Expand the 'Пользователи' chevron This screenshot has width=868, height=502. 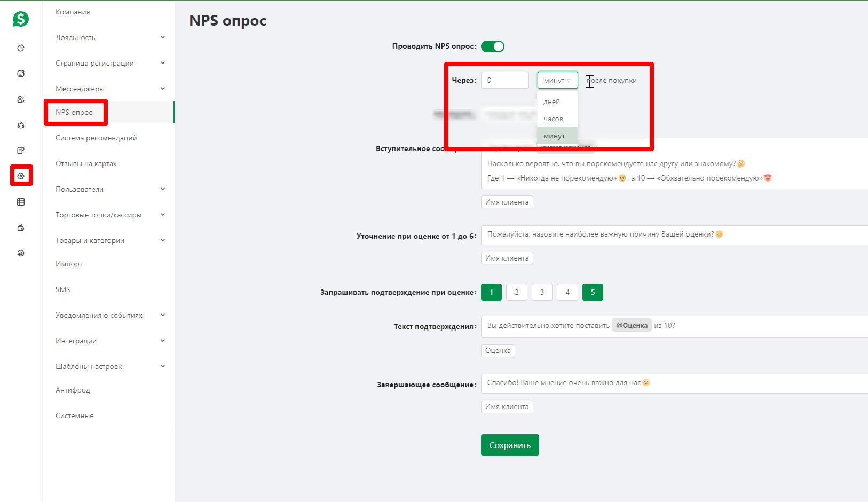(163, 189)
